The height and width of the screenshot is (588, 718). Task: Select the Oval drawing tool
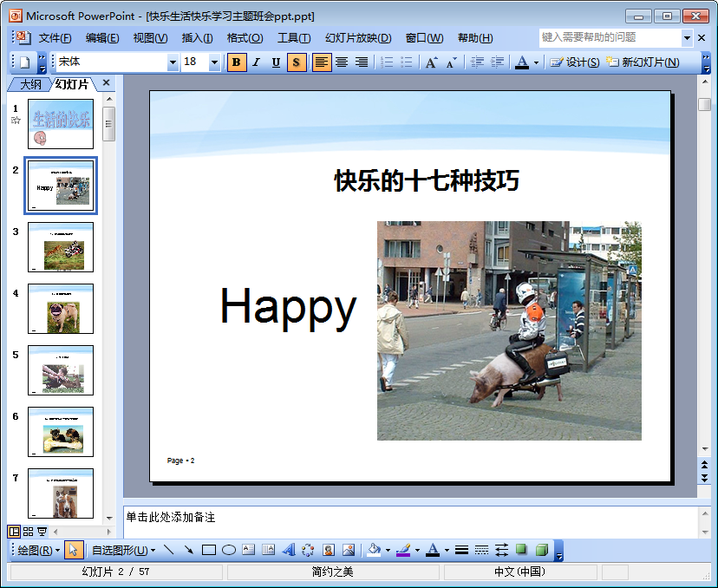click(229, 550)
